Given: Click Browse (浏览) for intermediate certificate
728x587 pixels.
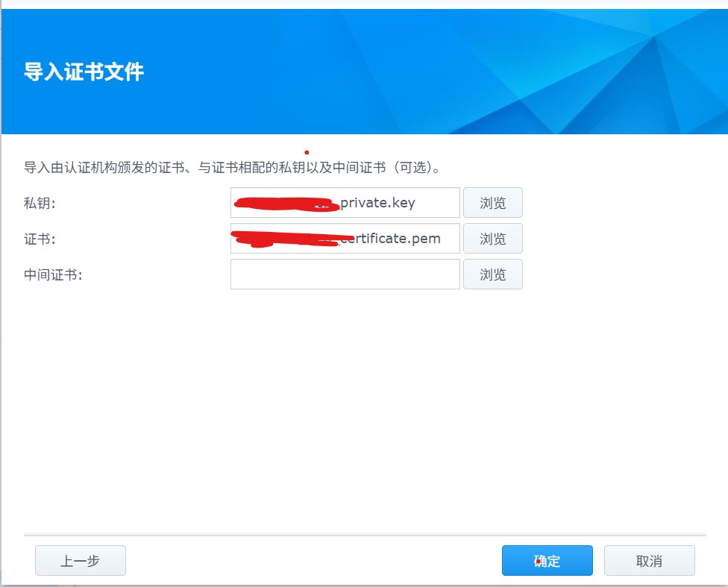Looking at the screenshot, I should point(492,274).
